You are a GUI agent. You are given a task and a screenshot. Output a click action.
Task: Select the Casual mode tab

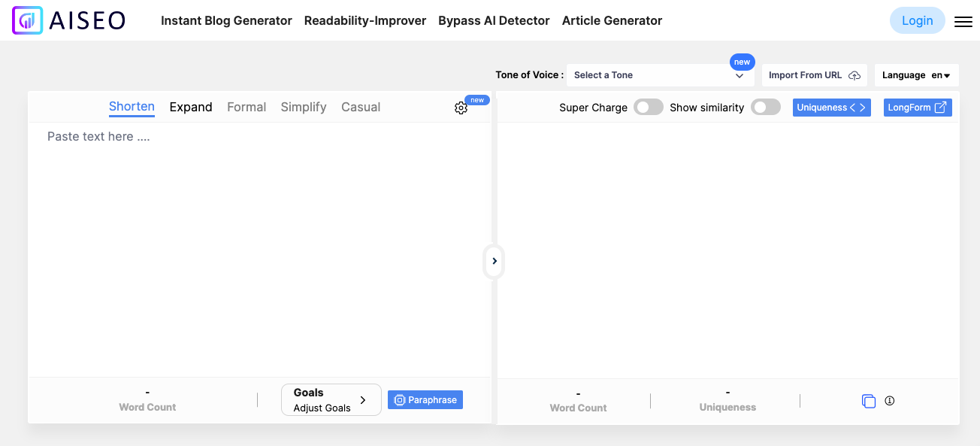click(361, 107)
